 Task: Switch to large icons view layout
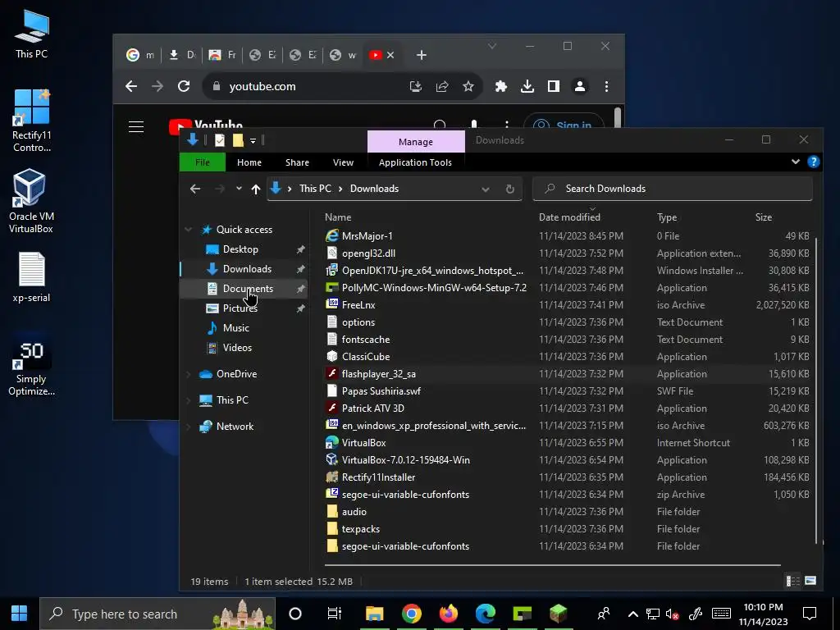pos(810,581)
